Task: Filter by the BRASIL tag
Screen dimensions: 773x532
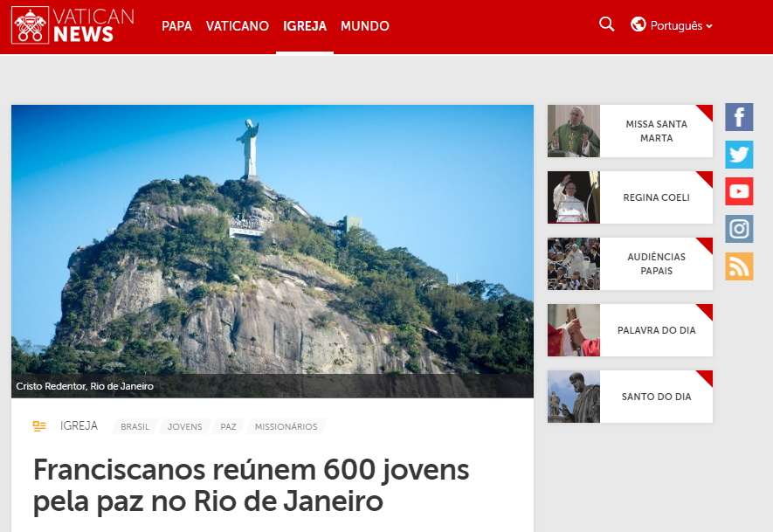Action: (135, 426)
